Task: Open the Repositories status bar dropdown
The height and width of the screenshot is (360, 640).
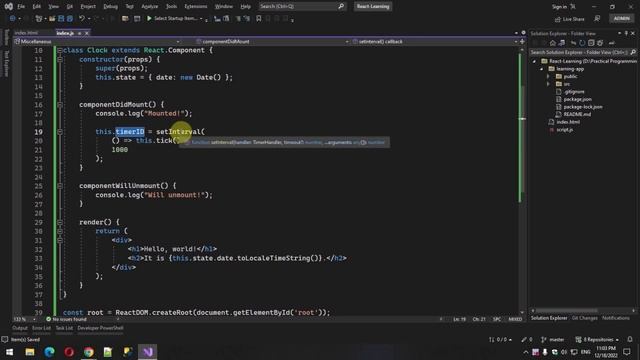Action: [x=597, y=340]
